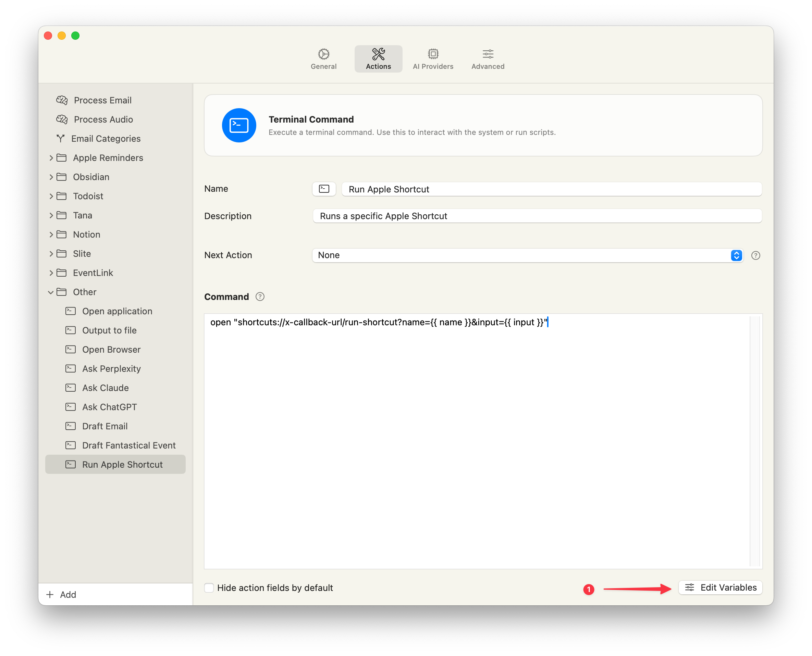Click terminal icon beside Open Browser

[71, 350]
